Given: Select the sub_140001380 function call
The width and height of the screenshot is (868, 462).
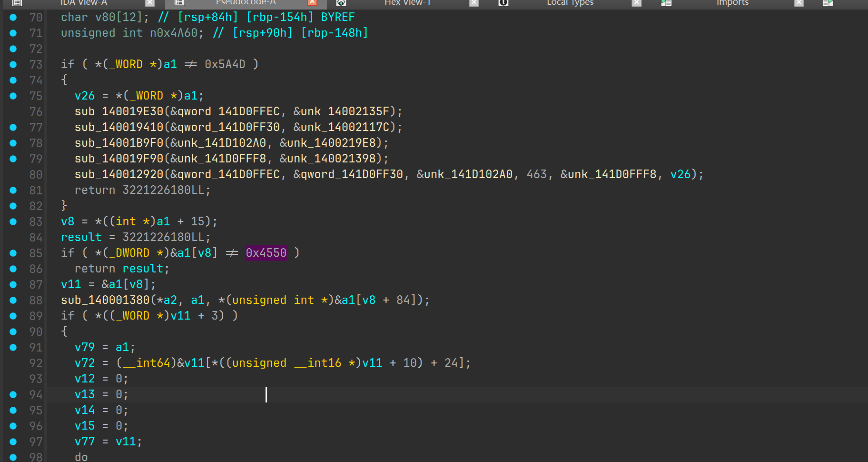Looking at the screenshot, I should [x=105, y=300].
